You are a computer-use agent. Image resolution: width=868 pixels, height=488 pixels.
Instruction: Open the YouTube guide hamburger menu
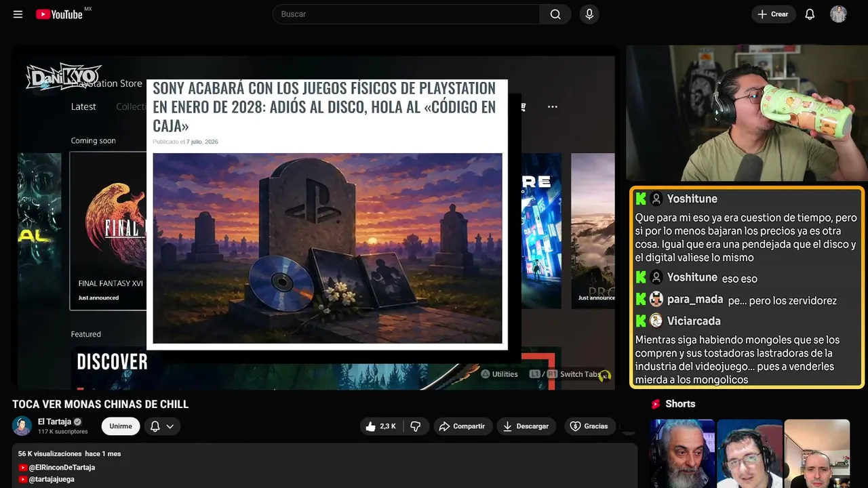(x=18, y=14)
